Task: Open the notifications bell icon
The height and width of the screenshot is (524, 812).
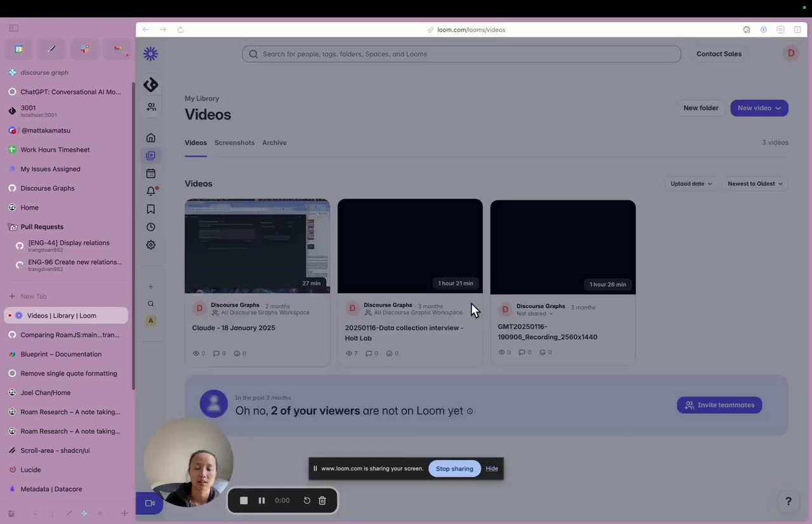Action: (151, 191)
